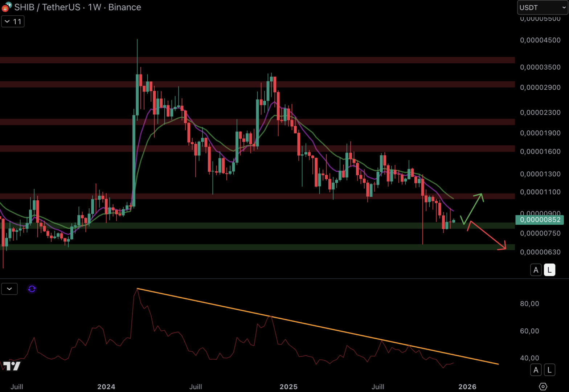Toggle auto scale A on indicator pane

[x=536, y=370]
